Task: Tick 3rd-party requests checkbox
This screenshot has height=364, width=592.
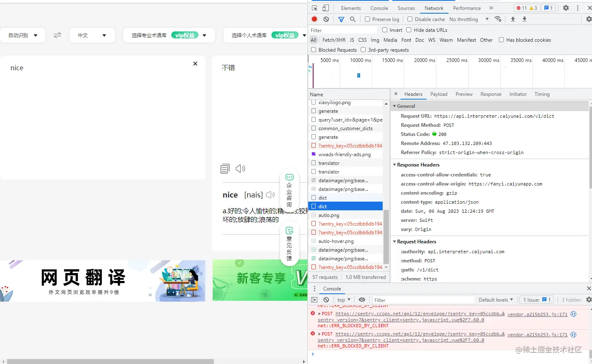Action: (x=363, y=50)
